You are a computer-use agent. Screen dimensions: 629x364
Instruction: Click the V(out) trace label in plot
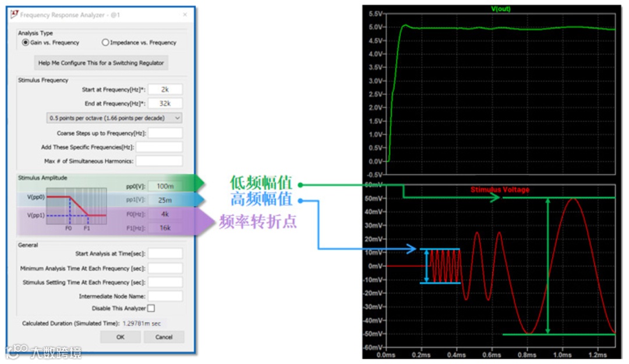click(501, 9)
